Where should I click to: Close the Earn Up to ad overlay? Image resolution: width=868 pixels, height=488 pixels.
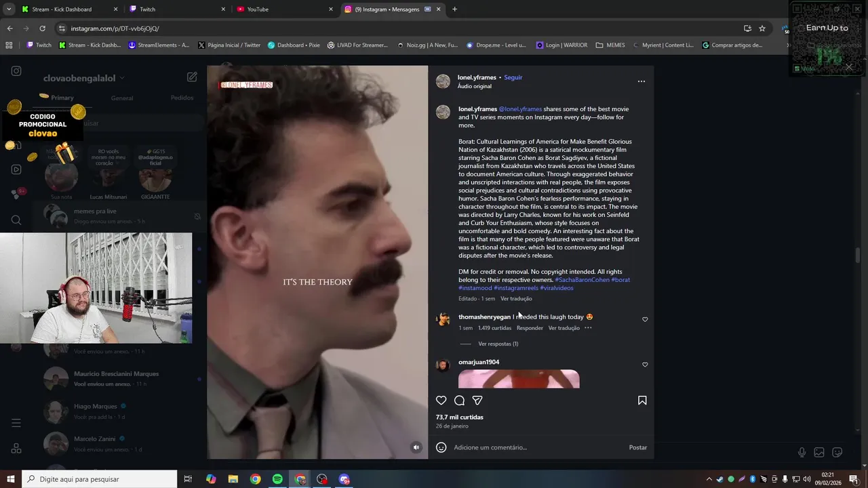pos(848,66)
